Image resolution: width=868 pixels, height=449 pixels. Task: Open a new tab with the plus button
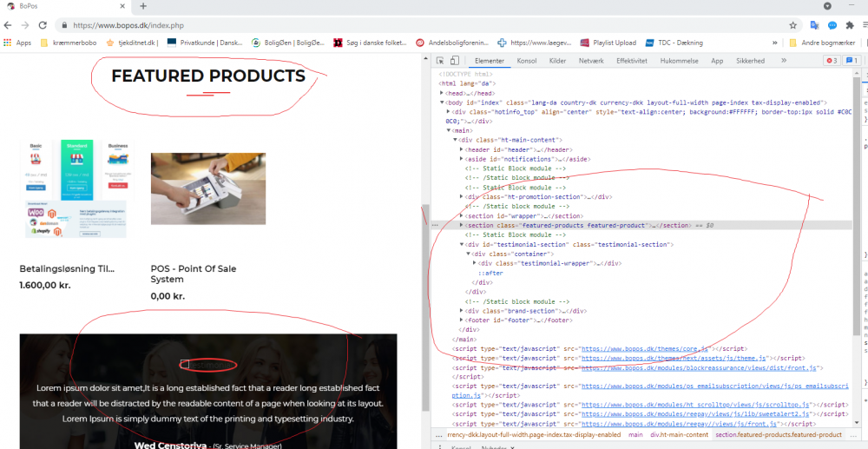click(143, 6)
